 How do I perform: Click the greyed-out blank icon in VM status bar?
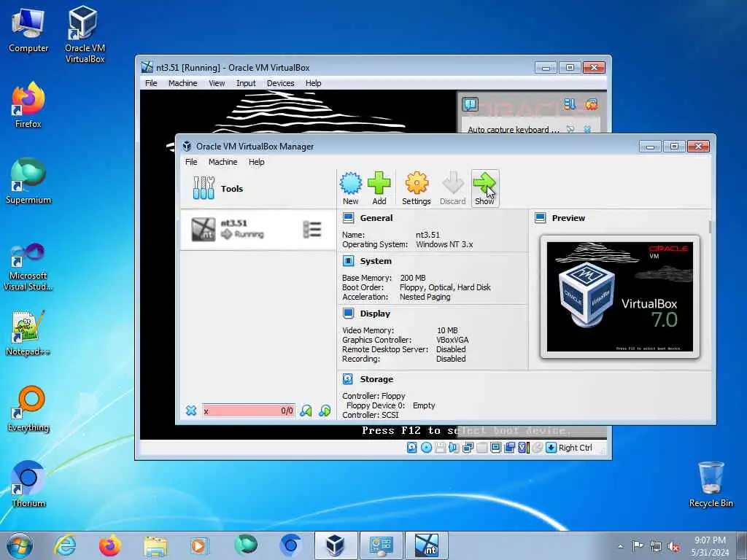point(481,448)
